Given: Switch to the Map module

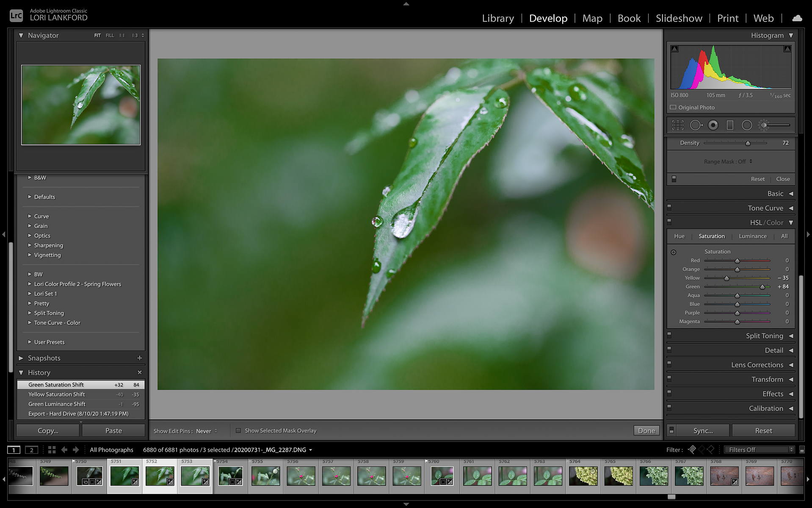Looking at the screenshot, I should (592, 18).
